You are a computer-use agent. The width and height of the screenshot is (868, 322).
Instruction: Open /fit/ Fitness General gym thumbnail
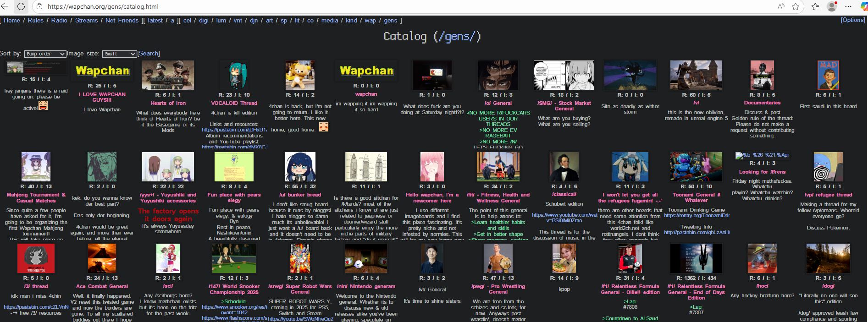(498, 167)
